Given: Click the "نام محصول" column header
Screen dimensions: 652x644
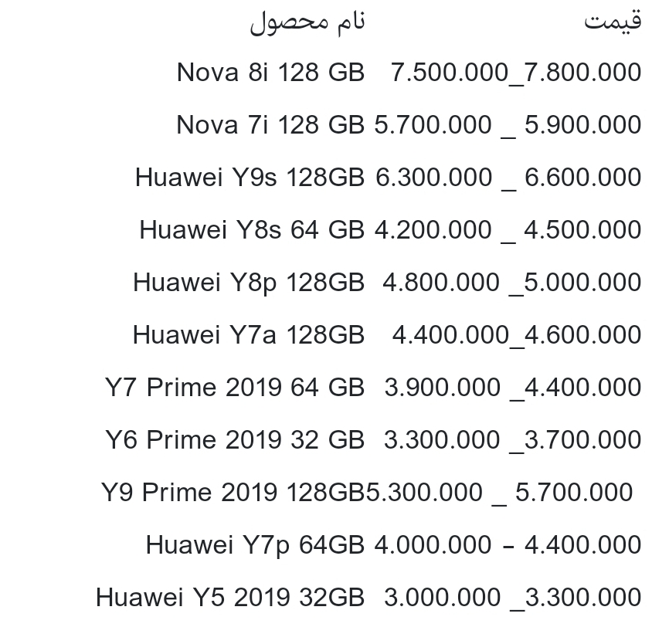Looking at the screenshot, I should 307,22.
